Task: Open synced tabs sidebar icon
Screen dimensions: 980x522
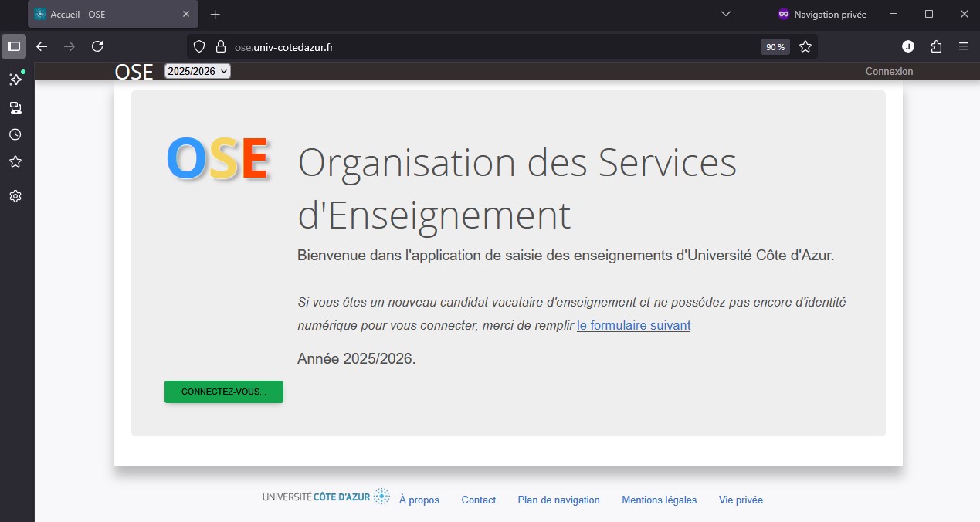Action: (15, 107)
